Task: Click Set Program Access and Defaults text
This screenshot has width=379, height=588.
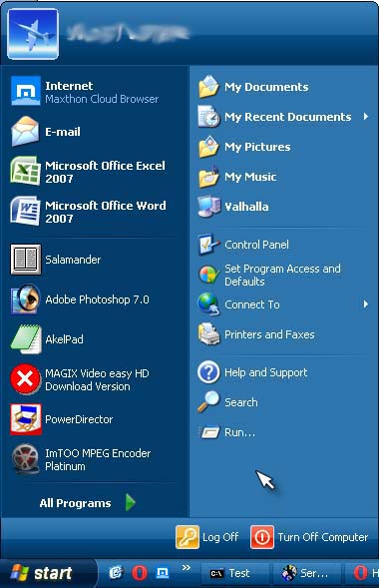Action: 282,275
